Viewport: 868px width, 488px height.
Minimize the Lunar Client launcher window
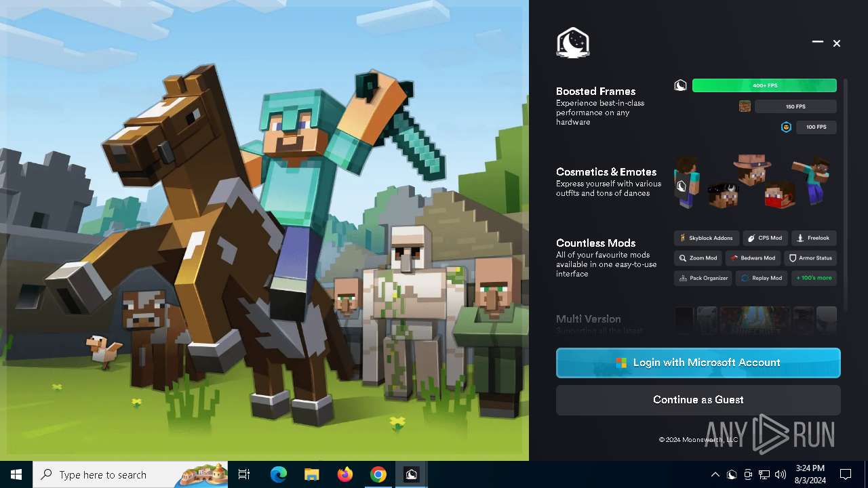point(818,43)
